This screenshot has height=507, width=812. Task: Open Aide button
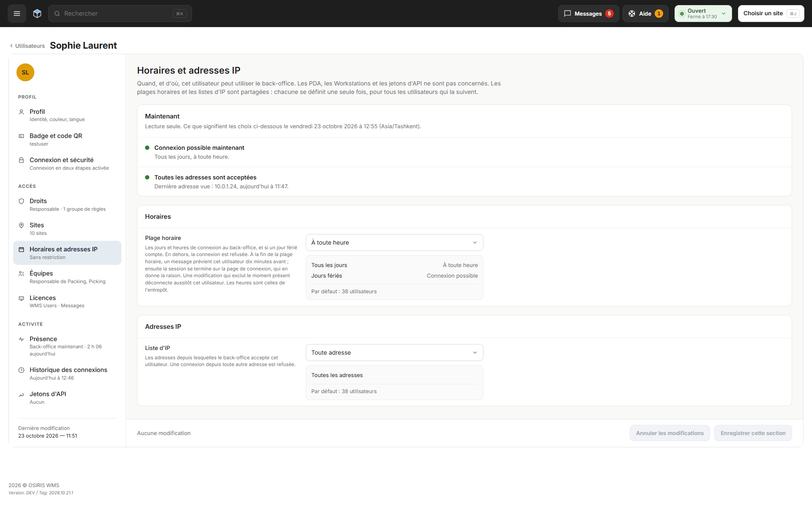click(x=645, y=14)
